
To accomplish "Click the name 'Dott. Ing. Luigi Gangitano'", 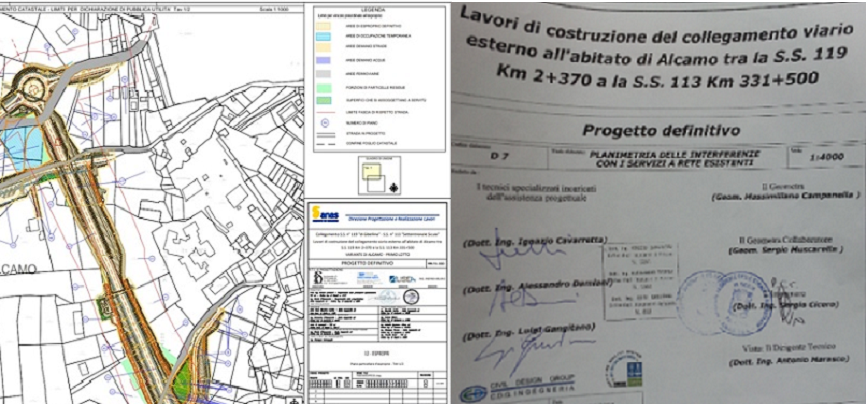I will tap(529, 330).
